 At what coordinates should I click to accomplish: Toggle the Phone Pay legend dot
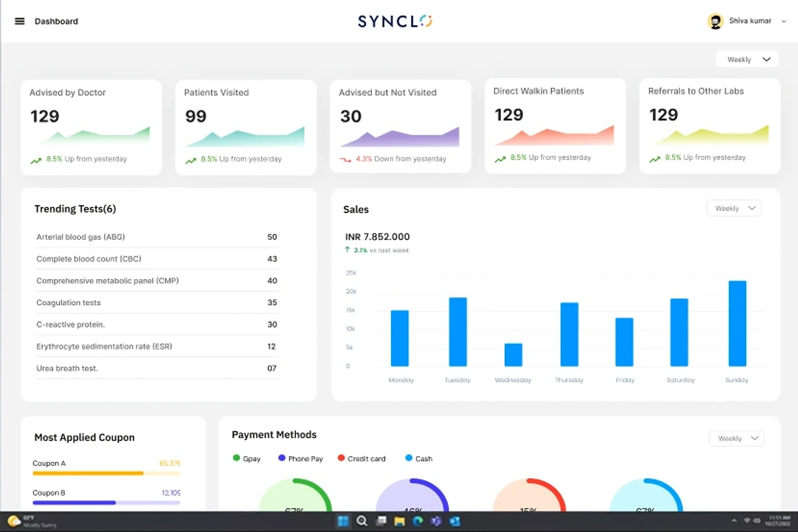[282, 458]
